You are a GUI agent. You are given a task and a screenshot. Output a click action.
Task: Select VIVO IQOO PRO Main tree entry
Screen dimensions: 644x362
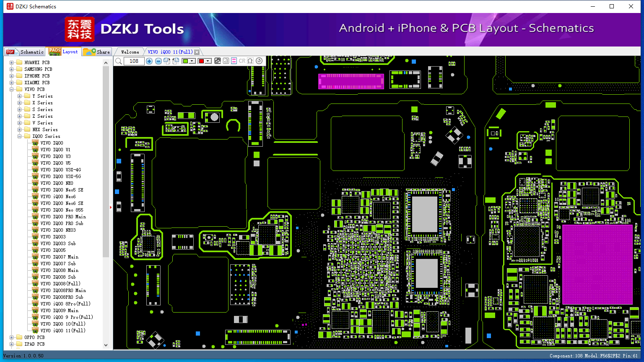tap(63, 217)
